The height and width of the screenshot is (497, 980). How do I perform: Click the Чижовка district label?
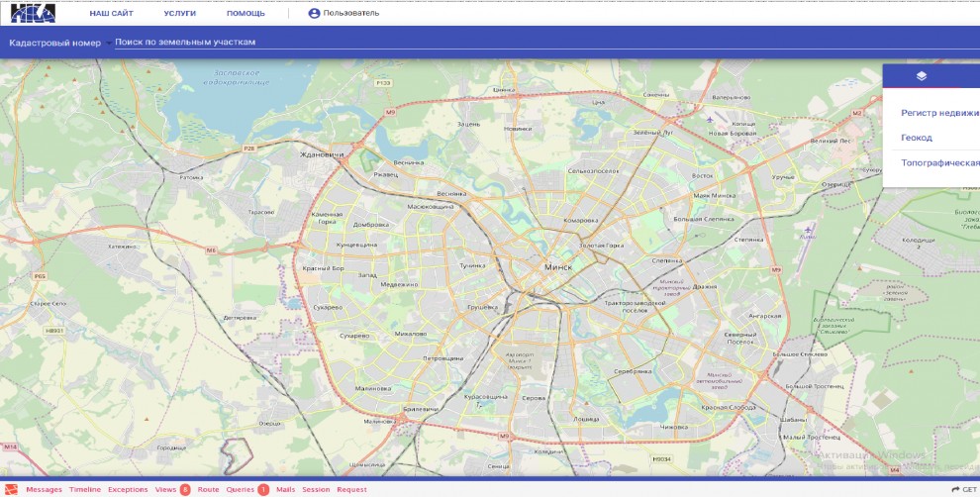click(674, 427)
